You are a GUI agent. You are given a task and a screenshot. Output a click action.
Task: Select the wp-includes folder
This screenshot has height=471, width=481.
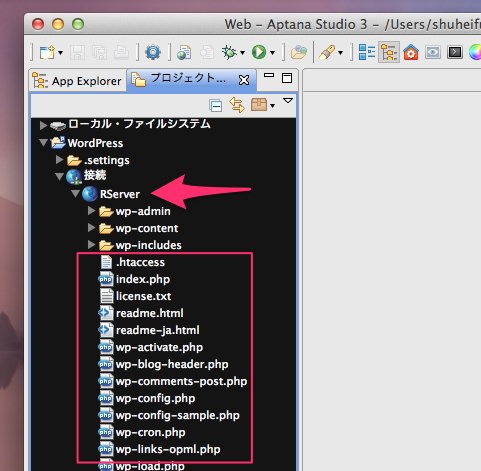148,245
